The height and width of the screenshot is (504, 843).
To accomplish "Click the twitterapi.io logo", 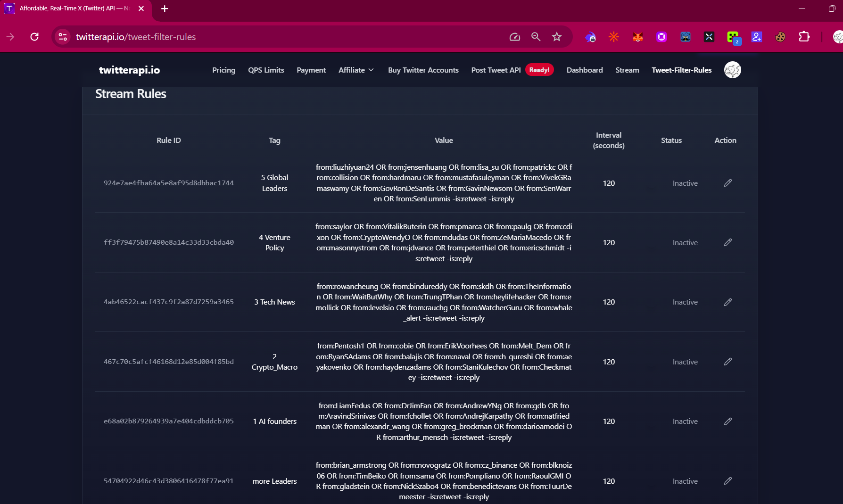I will tap(129, 70).
